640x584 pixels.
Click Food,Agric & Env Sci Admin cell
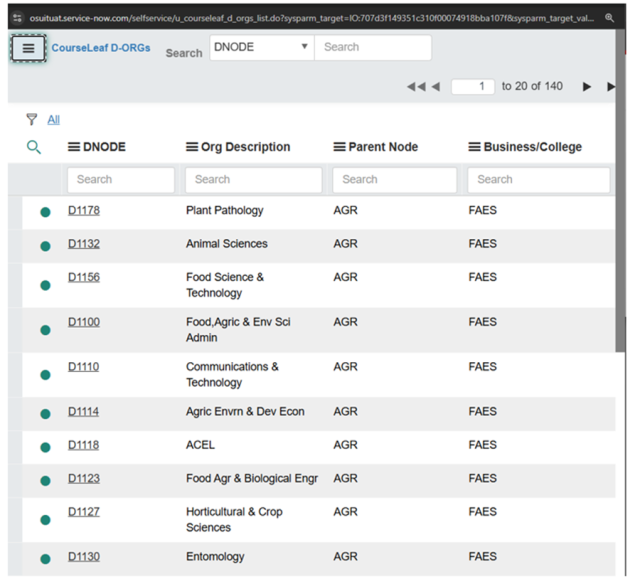(238, 330)
